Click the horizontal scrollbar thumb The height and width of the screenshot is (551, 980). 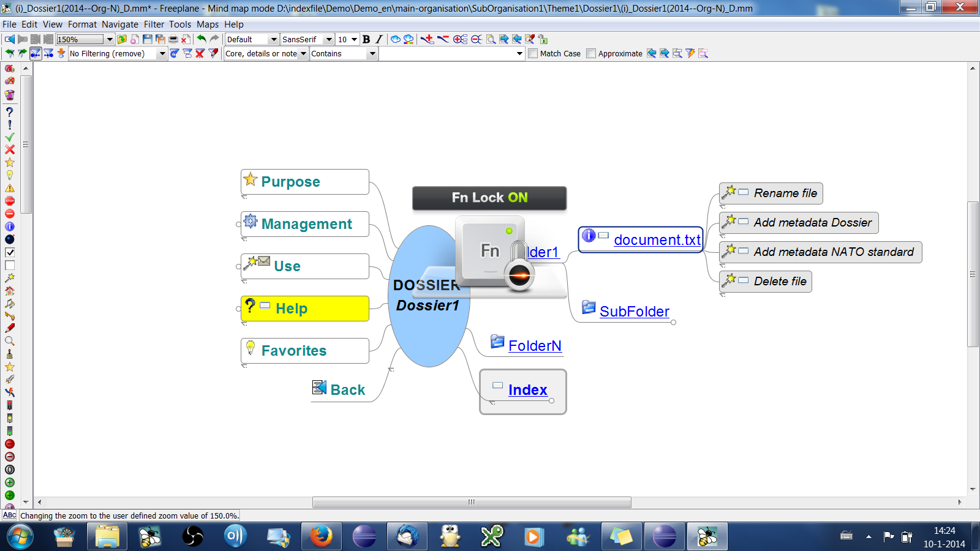[472, 502]
